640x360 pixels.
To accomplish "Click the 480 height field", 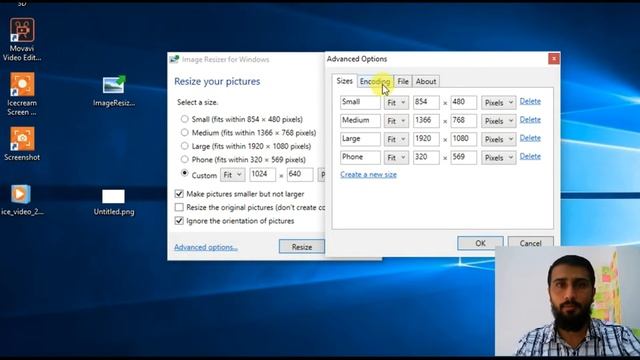I will click(x=463, y=102).
